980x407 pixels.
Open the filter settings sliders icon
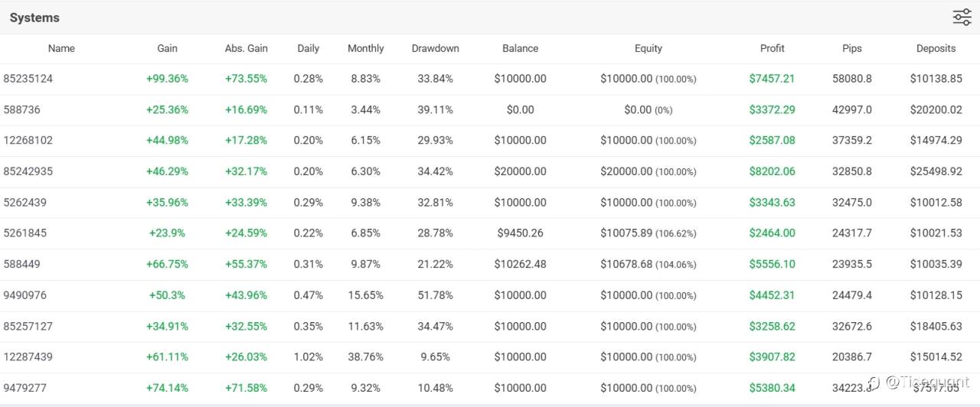[962, 18]
